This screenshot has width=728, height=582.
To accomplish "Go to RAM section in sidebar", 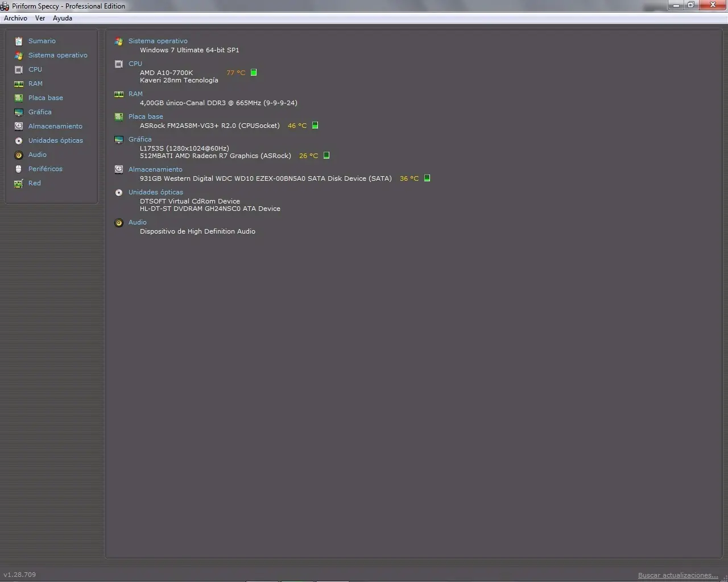I will [35, 84].
